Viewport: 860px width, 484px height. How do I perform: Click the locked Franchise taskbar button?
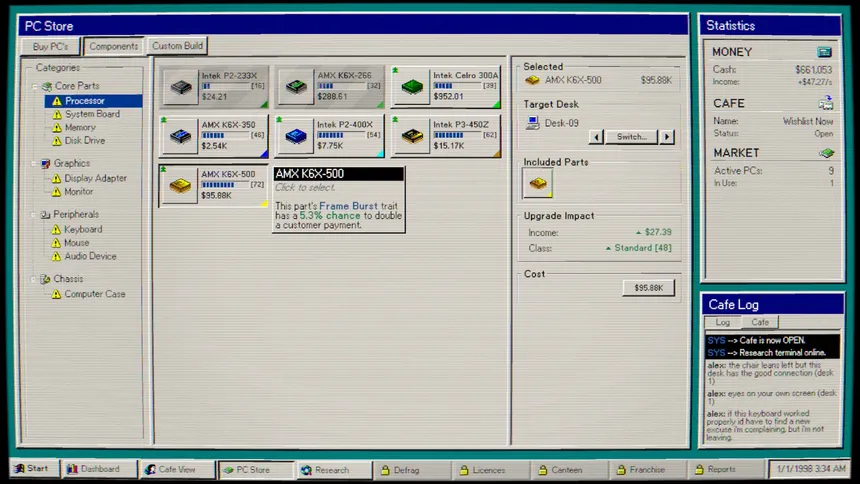646,470
